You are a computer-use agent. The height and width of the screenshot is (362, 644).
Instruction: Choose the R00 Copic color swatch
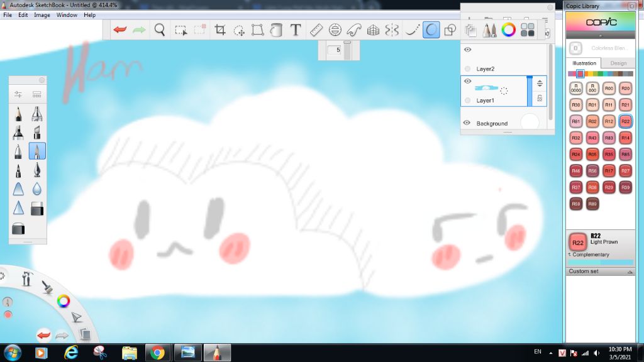coord(609,88)
